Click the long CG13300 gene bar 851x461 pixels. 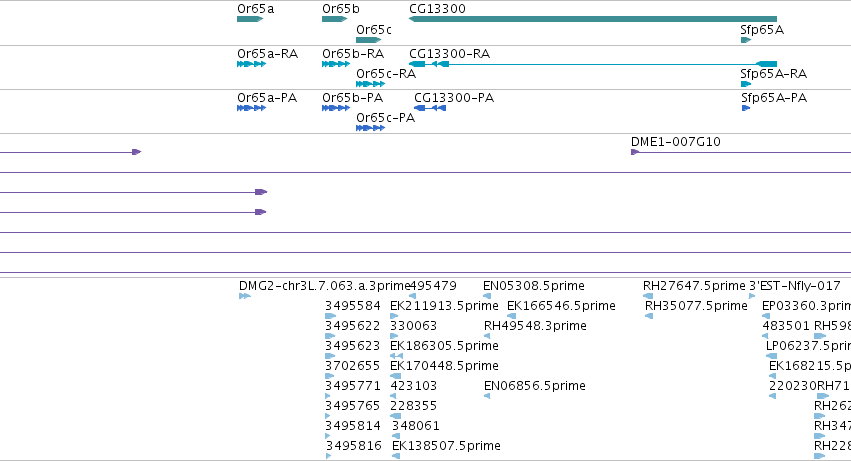click(593, 19)
